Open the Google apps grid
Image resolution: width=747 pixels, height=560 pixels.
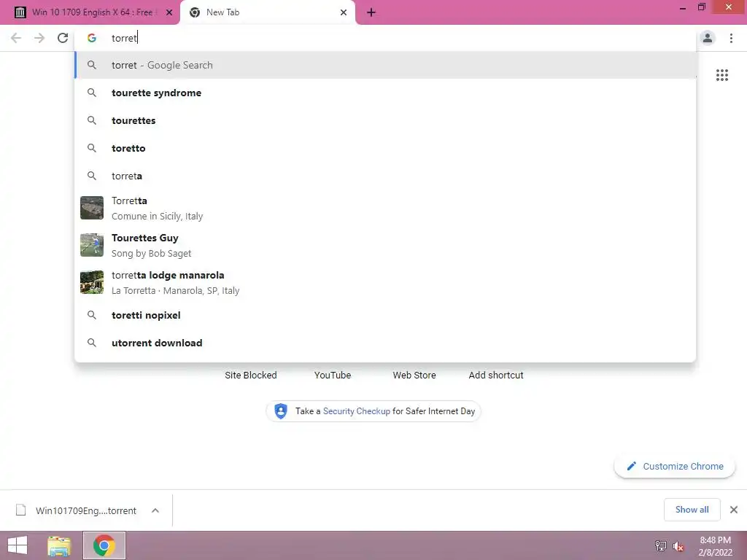pos(721,75)
